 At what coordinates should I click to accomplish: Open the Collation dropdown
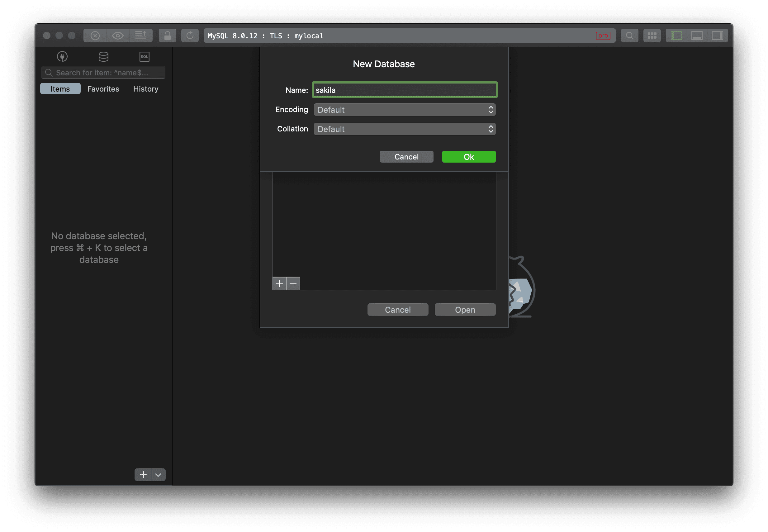tap(405, 129)
